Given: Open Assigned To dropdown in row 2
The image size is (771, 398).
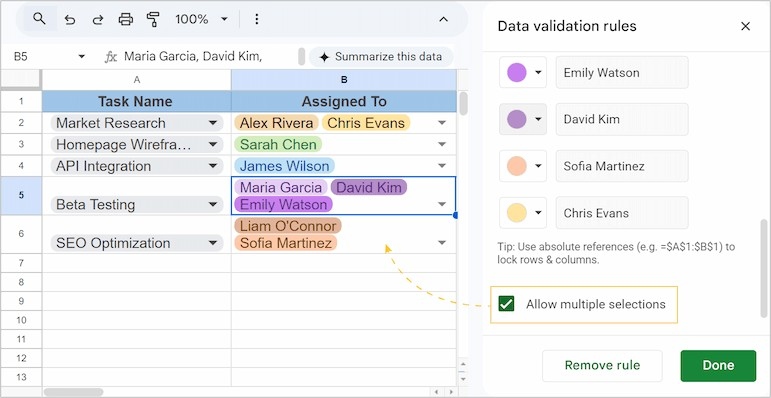Looking at the screenshot, I should coord(442,123).
